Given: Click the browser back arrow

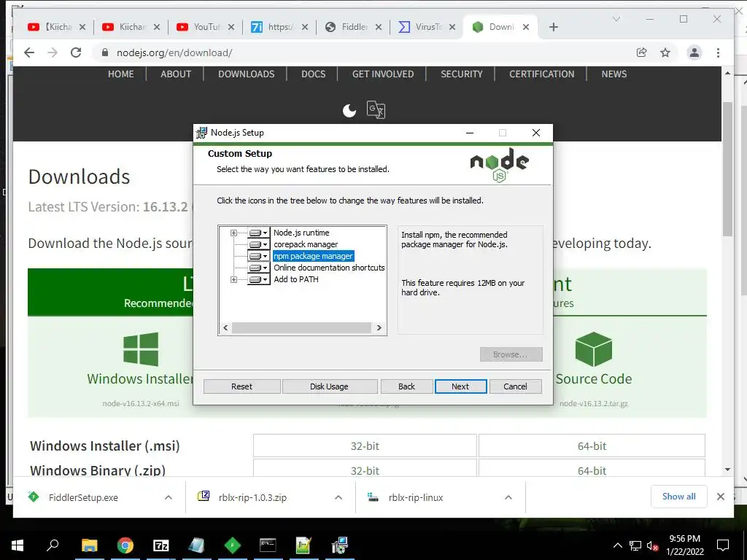Looking at the screenshot, I should pos(29,52).
